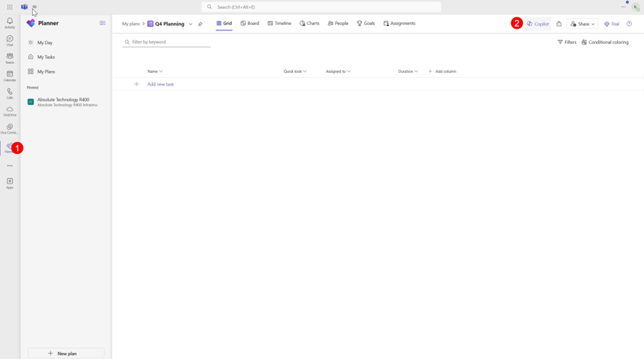
Task: Open Filters
Action: [x=567, y=42]
